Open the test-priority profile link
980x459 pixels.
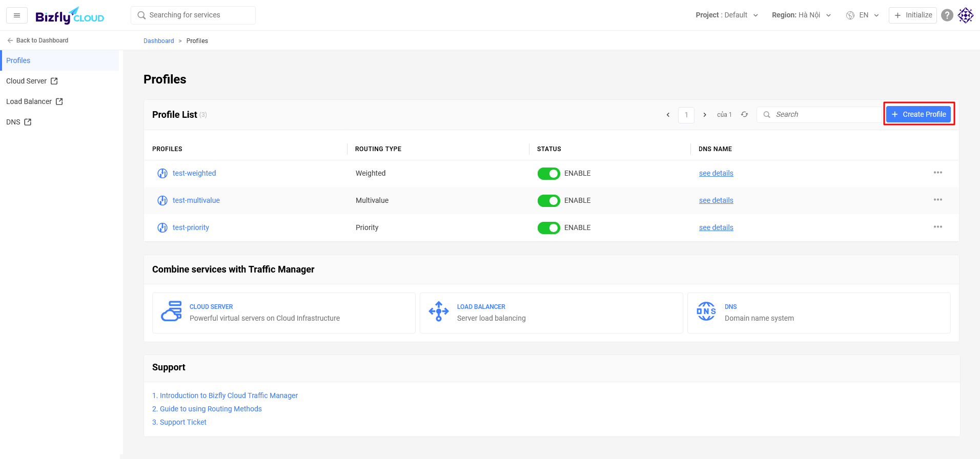(191, 227)
